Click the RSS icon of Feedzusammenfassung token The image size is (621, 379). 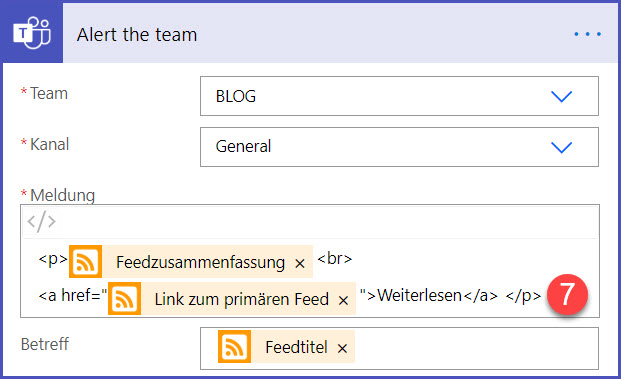coord(86,261)
